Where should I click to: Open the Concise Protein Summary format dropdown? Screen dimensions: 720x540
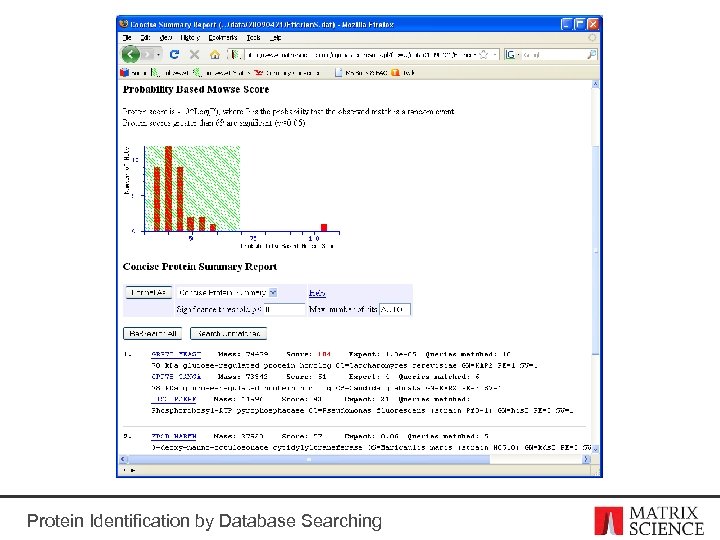click(x=228, y=292)
